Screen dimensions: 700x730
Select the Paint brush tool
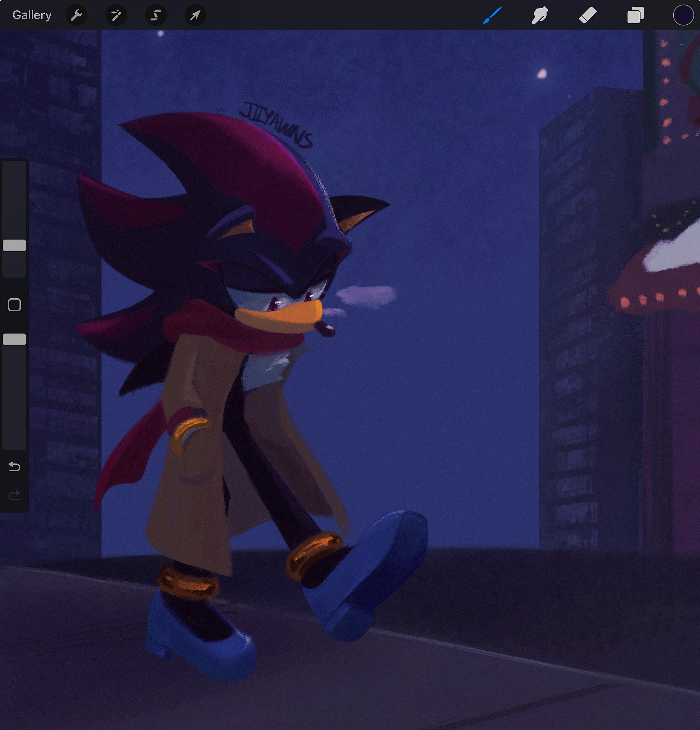(x=492, y=15)
